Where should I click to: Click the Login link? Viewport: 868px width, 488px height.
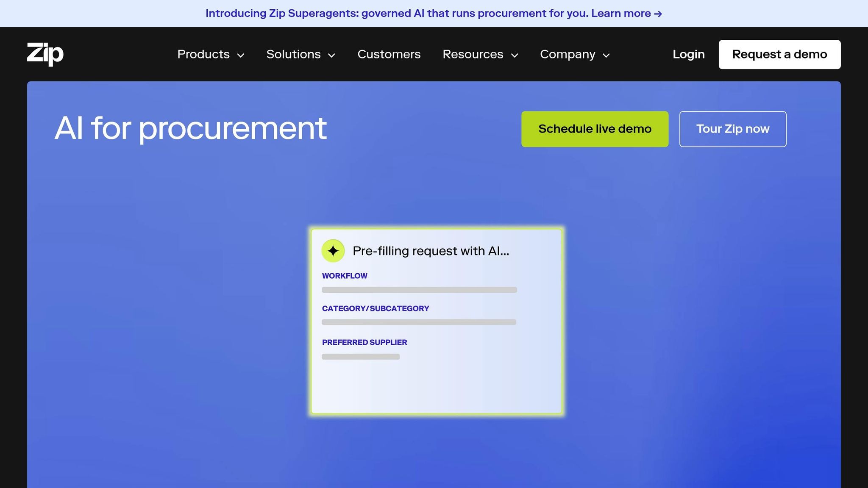[x=689, y=54]
